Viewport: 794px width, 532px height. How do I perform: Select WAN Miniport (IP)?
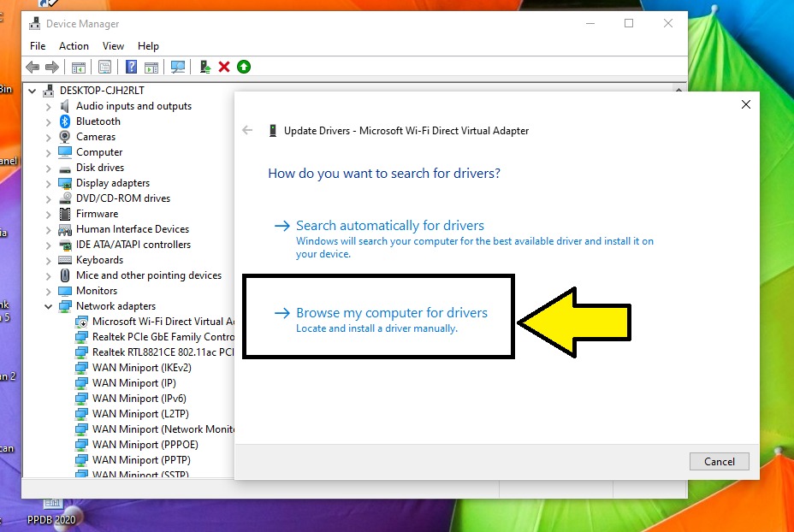[134, 383]
